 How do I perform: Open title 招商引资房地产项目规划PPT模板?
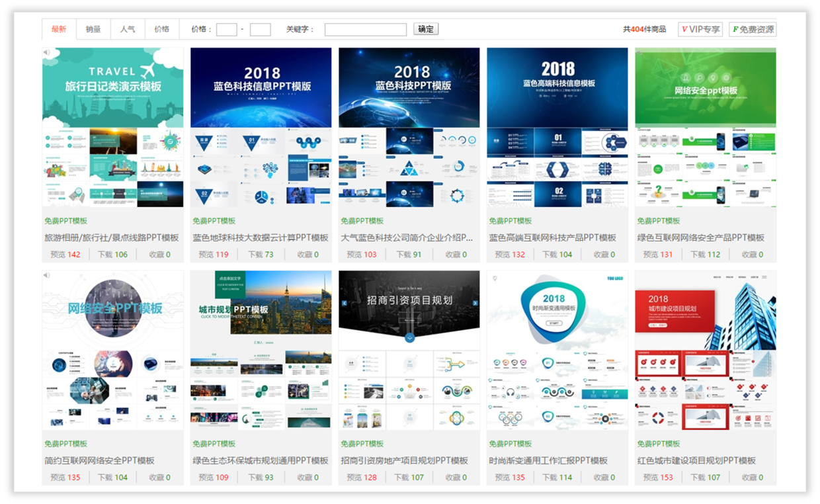coord(405,460)
